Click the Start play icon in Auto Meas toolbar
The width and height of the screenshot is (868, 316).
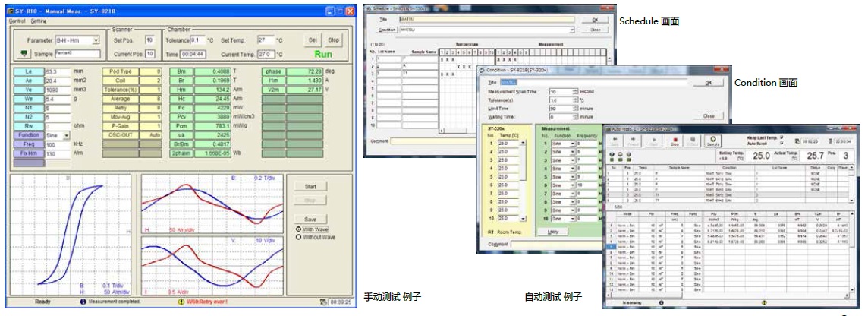click(x=653, y=141)
